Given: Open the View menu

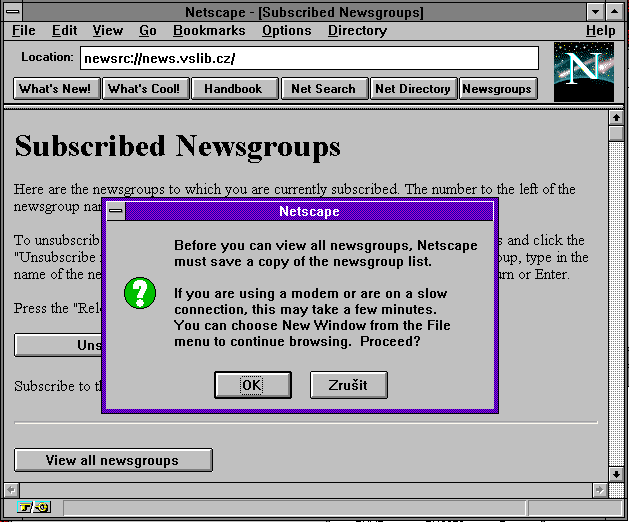Looking at the screenshot, I should point(108,30).
